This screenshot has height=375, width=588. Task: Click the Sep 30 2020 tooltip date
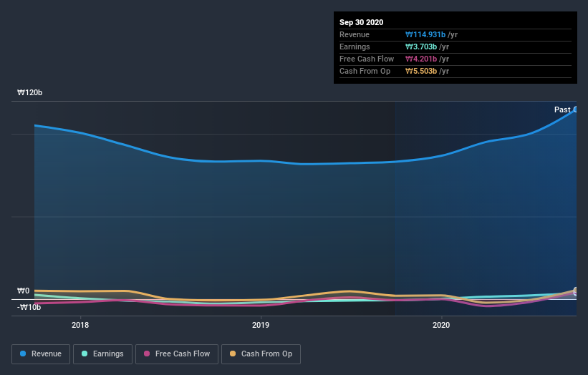[361, 22]
